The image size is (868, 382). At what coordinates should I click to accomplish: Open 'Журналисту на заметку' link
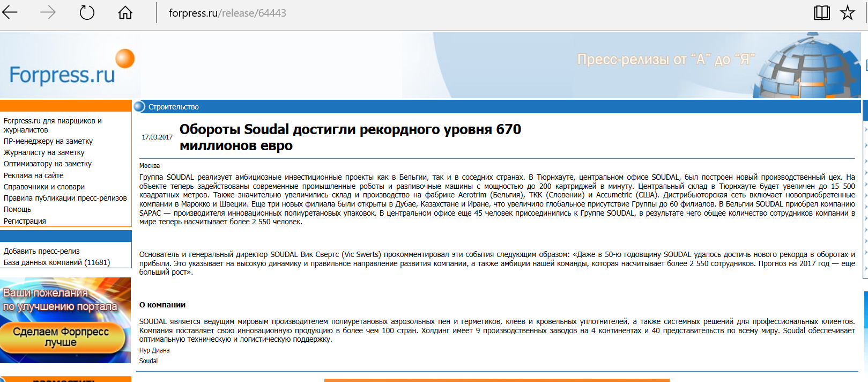(x=44, y=152)
